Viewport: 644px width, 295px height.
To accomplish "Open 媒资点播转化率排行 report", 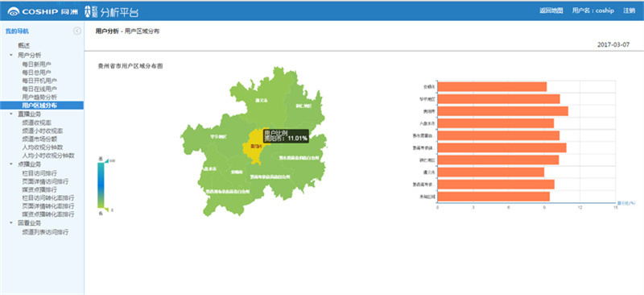I will 48,214.
